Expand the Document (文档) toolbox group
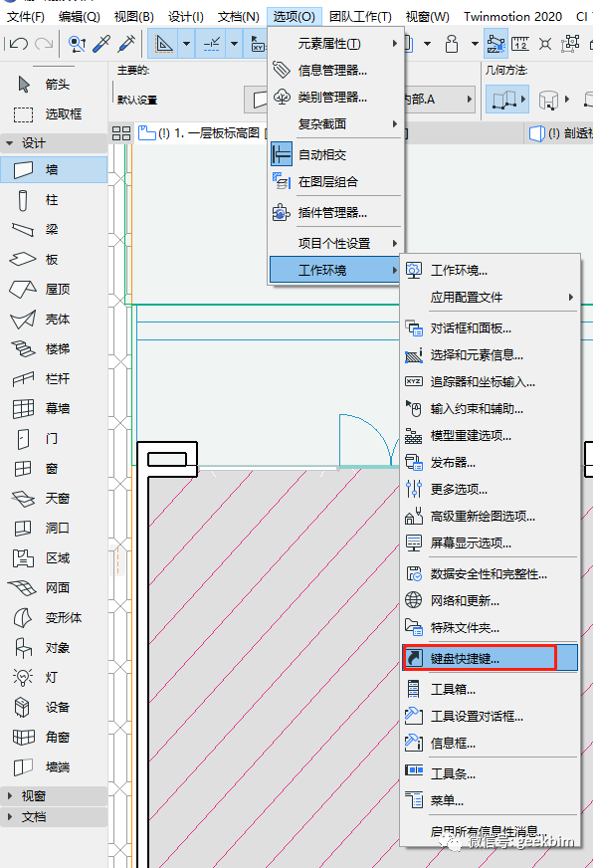 9,817
